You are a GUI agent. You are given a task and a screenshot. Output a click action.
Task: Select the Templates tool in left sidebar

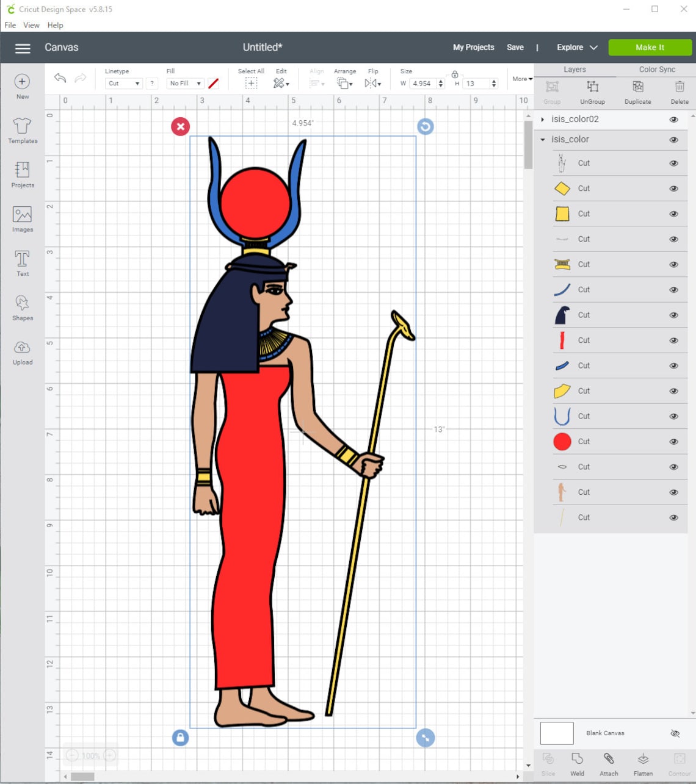22,131
